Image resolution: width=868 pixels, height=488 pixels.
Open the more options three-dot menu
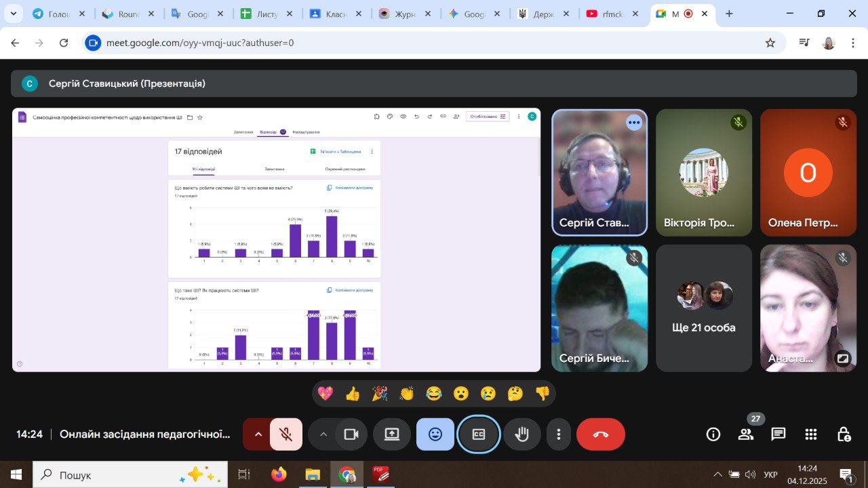pyautogui.click(x=558, y=434)
